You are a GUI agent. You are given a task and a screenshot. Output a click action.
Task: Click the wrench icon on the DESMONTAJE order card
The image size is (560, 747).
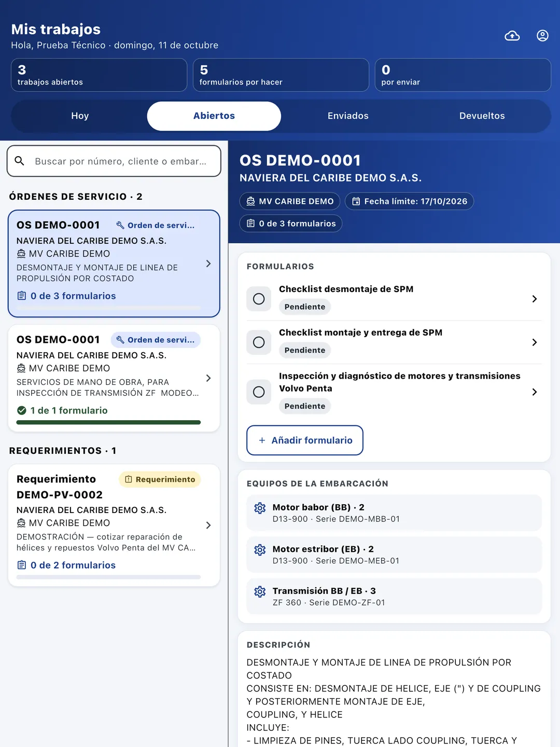[x=120, y=225]
